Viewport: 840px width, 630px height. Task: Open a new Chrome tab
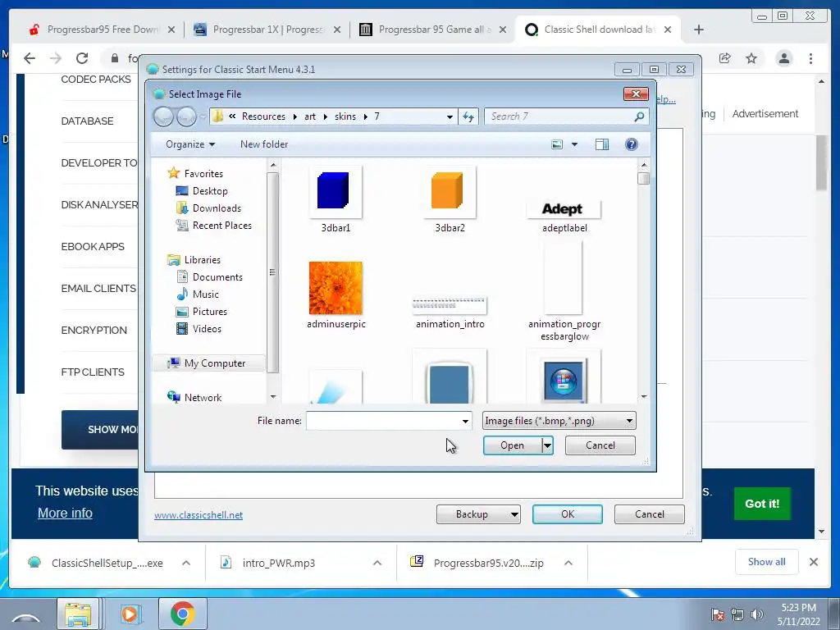(699, 30)
